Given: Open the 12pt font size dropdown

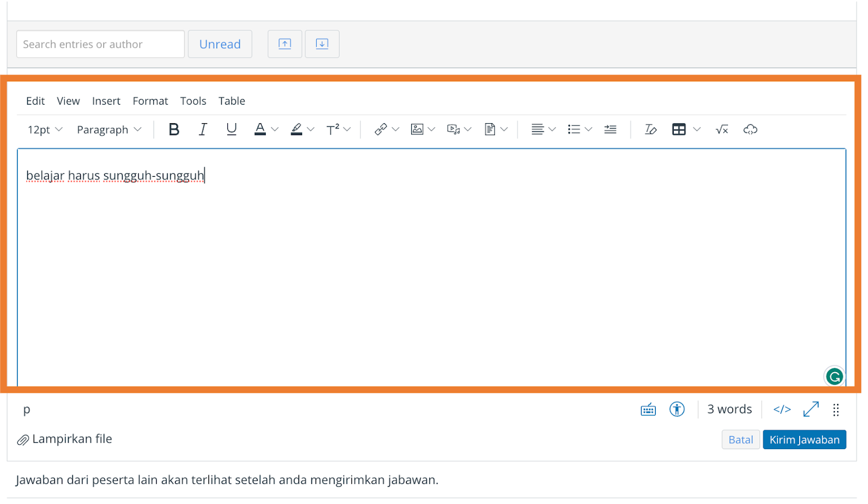Looking at the screenshot, I should [x=45, y=130].
